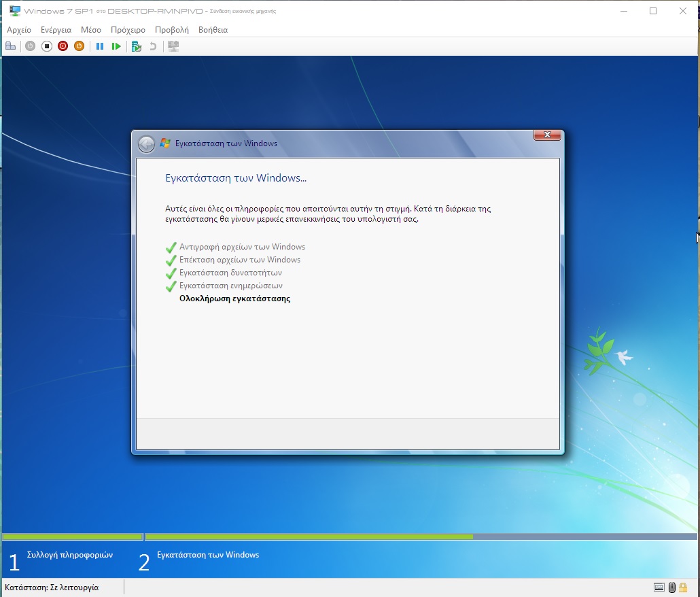The image size is (700, 597).
Task: Create a checkpoint with the toolbar icon
Action: click(x=136, y=46)
